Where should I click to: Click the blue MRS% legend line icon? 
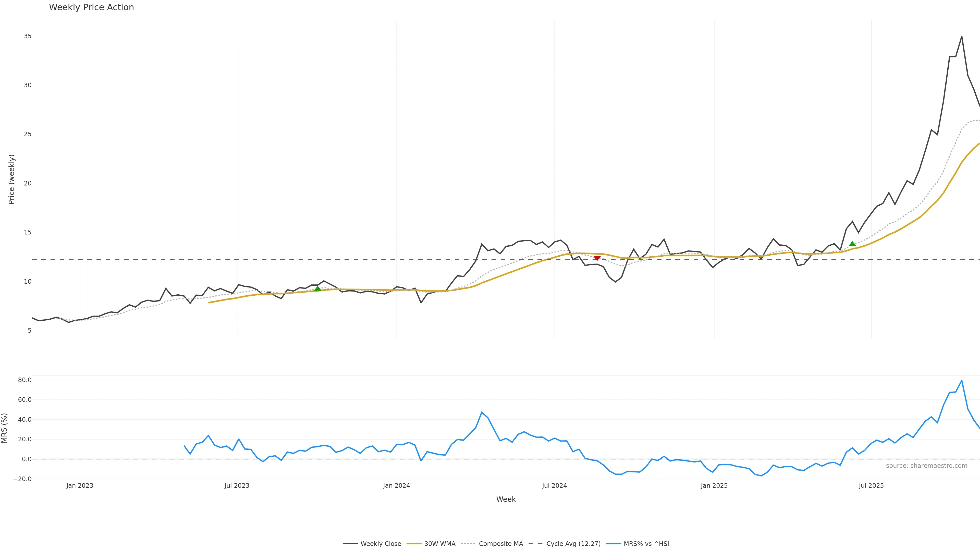[x=613, y=544]
